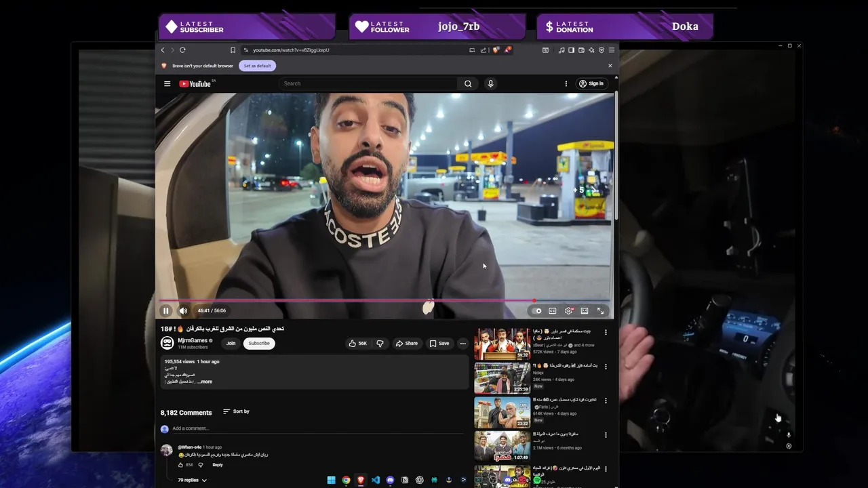Open options for 2.1M views video

[x=606, y=434]
